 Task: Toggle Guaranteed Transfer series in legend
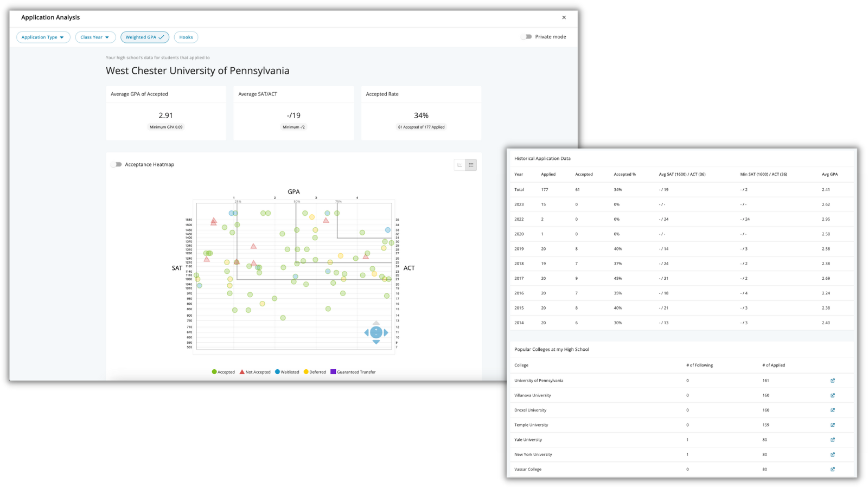coord(353,372)
